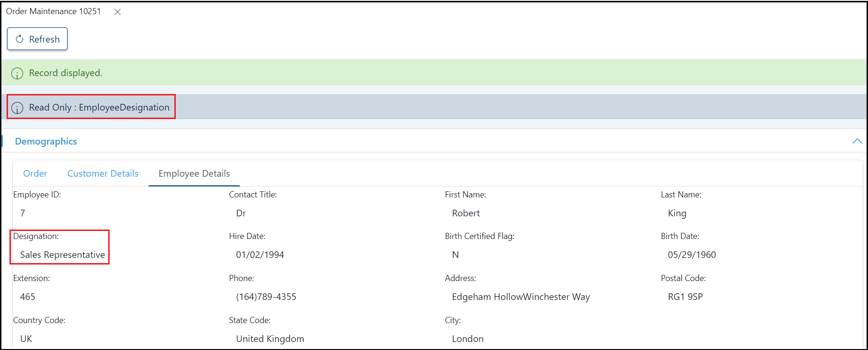The image size is (868, 350).
Task: Click the Designation value Sales Representative
Action: click(62, 255)
